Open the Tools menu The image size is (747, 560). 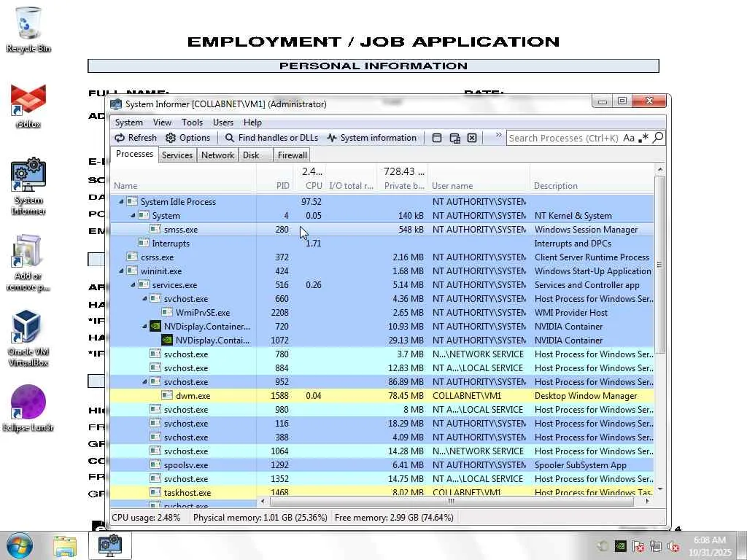tap(192, 122)
